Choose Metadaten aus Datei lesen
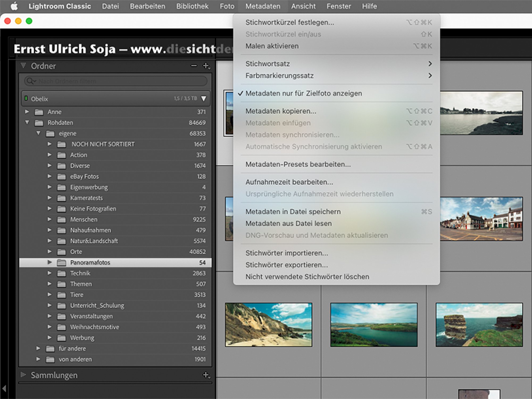Screen dimensions: 532x399 click(x=336, y=223)
